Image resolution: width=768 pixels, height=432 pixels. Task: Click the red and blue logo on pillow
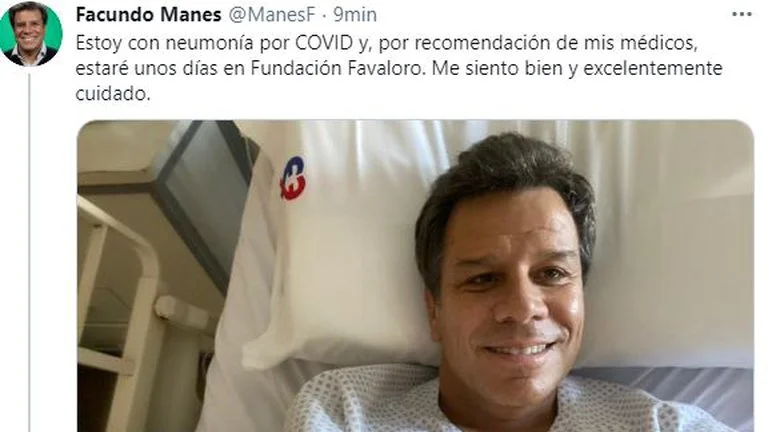[293, 179]
